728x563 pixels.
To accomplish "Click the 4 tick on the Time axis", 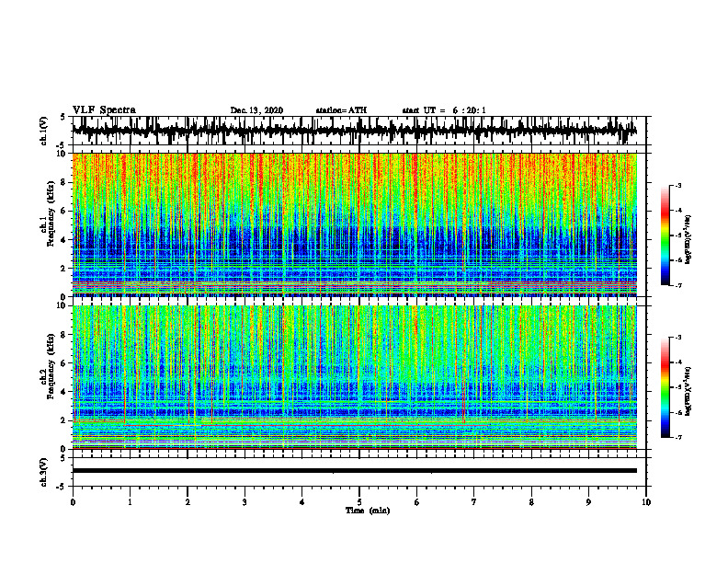I will (301, 502).
